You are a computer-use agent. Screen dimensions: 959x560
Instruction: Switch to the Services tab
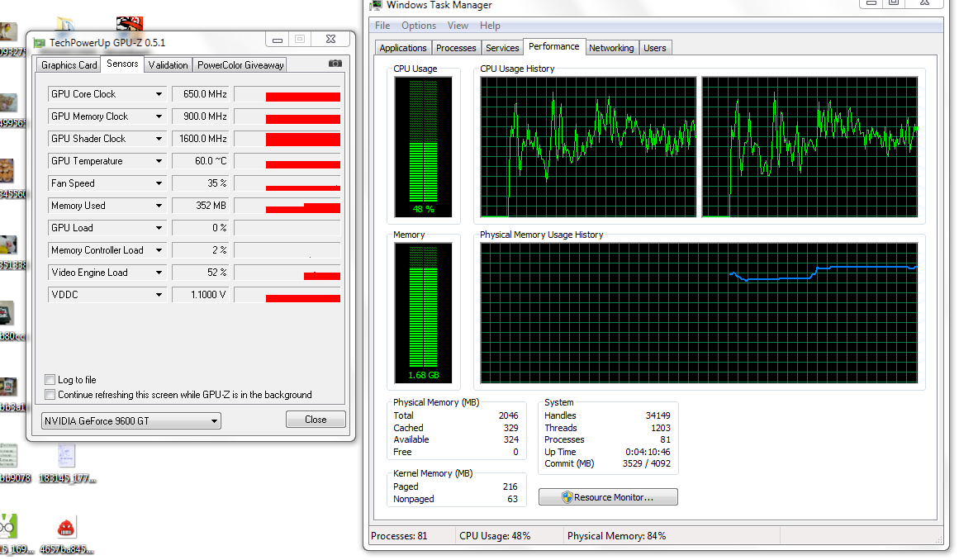[x=502, y=48]
